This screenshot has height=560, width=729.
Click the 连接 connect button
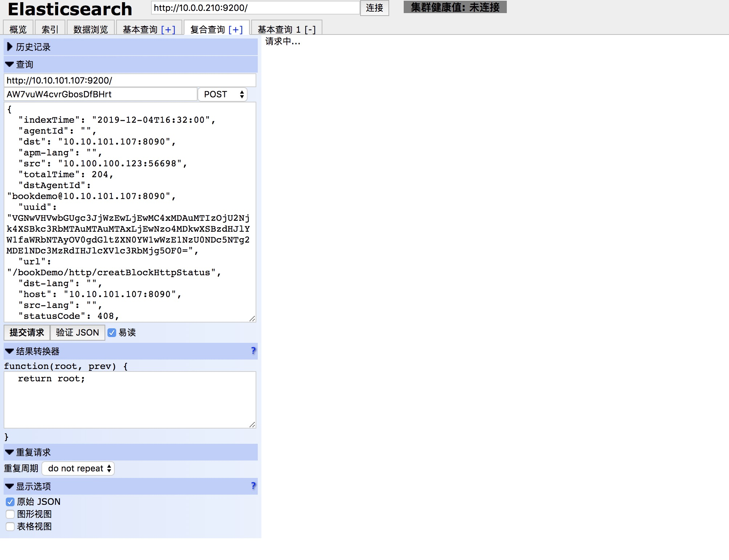pos(374,8)
